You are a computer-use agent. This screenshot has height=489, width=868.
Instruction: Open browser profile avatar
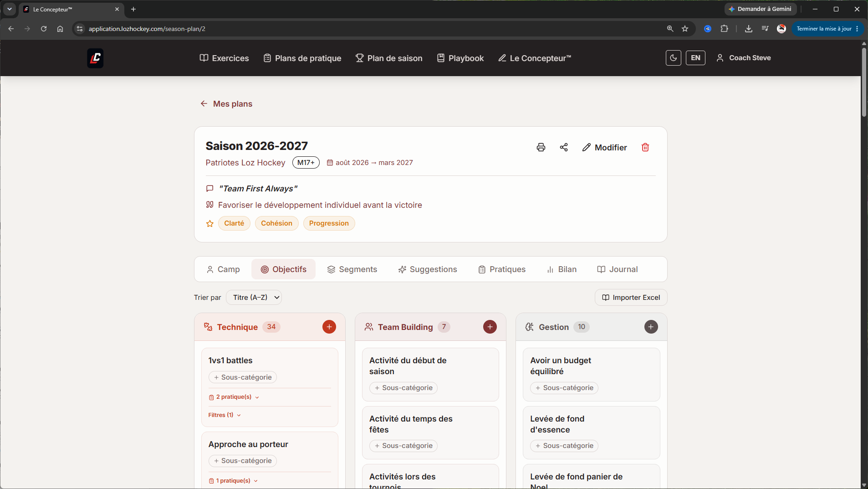pos(781,29)
